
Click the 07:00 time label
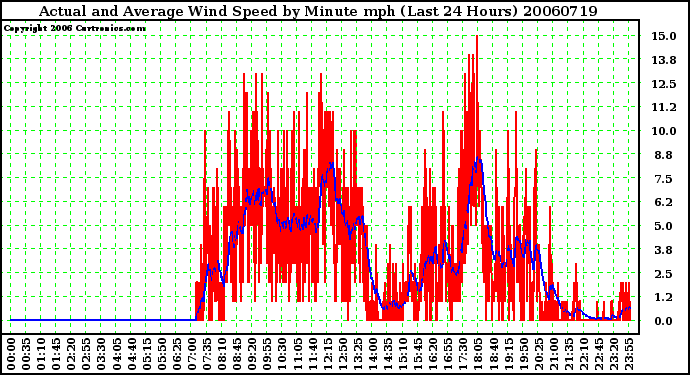point(192,354)
